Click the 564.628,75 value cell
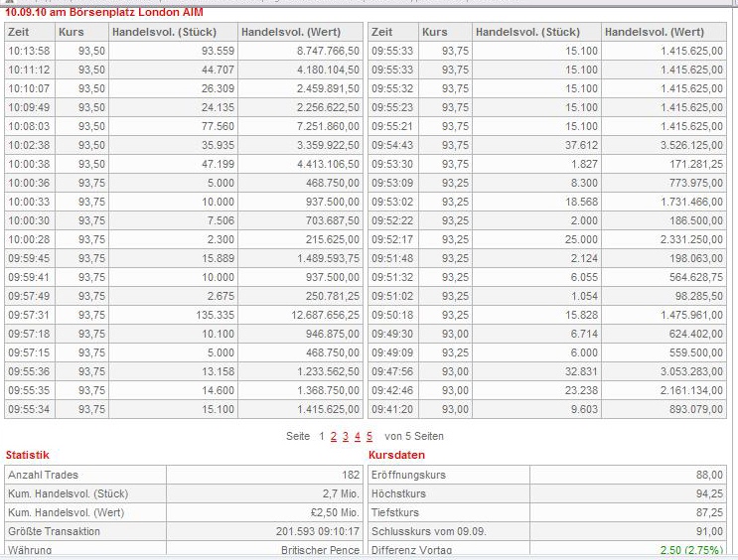The image size is (738, 560). coord(664,277)
